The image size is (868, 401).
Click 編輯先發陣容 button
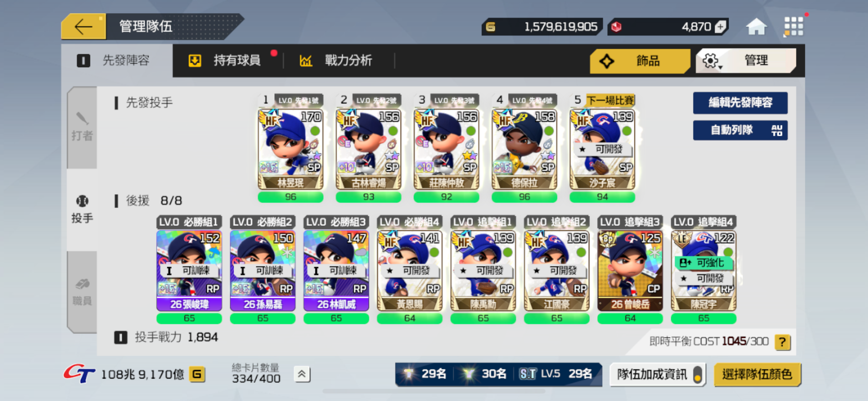(740, 102)
